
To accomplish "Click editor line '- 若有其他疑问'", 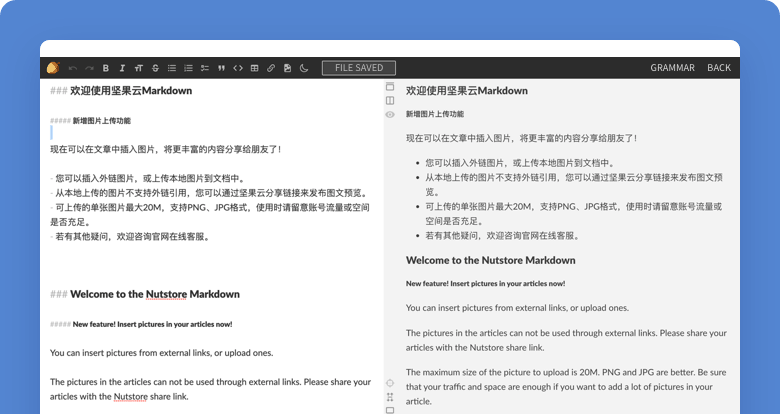I will [x=130, y=236].
